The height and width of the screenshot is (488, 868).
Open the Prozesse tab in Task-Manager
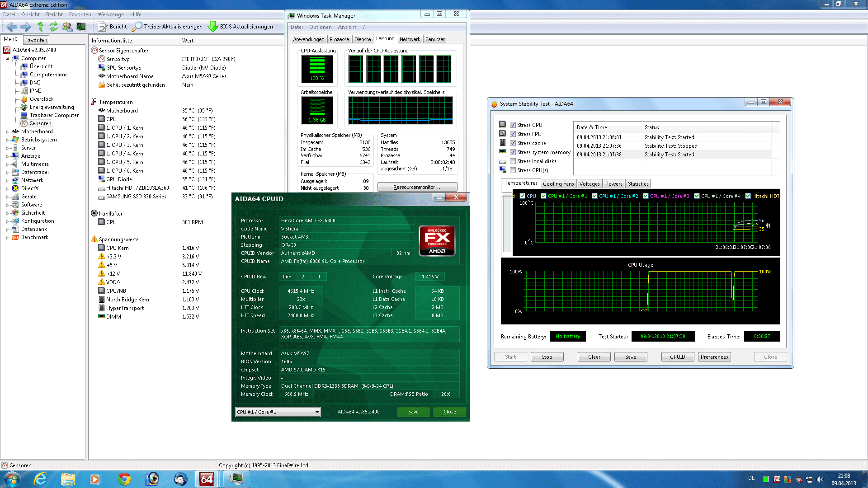[x=339, y=39]
